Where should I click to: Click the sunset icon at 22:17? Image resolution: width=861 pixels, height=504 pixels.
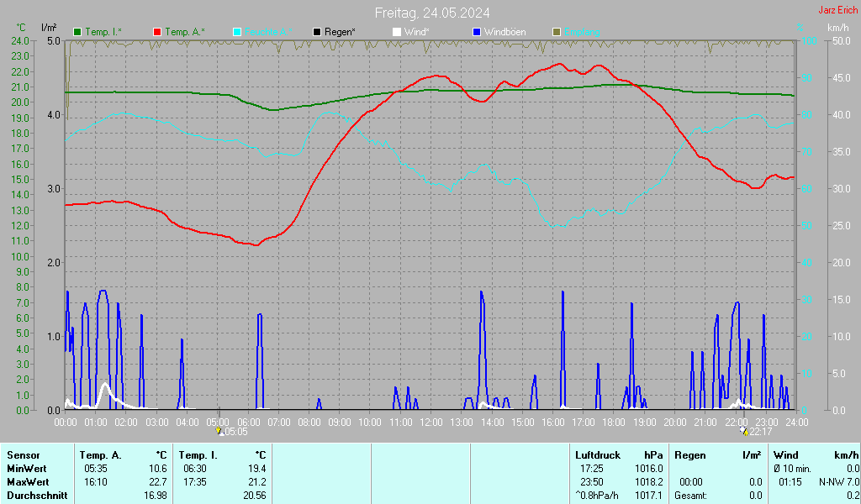point(745,431)
